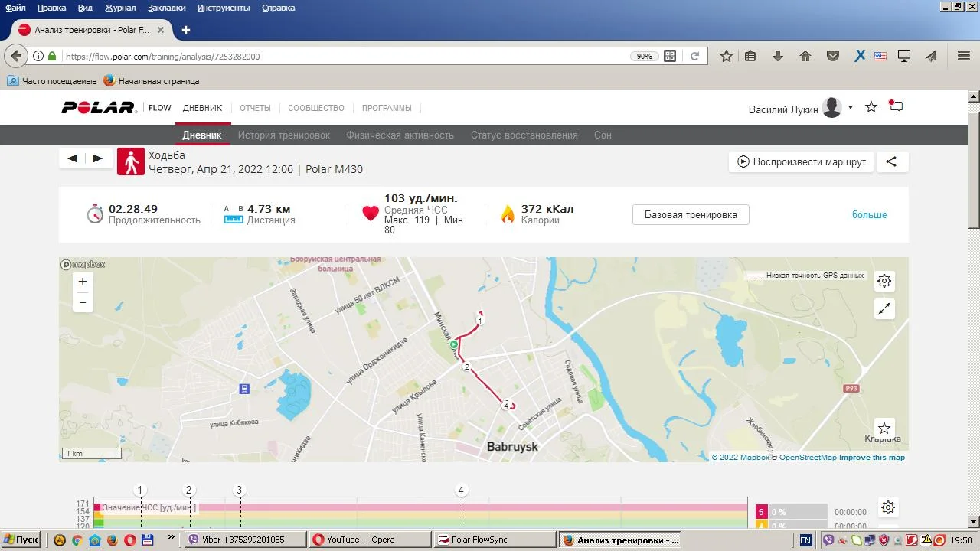Open the Firefox hamburger menu
Screen dimensions: 980x551
964,56
